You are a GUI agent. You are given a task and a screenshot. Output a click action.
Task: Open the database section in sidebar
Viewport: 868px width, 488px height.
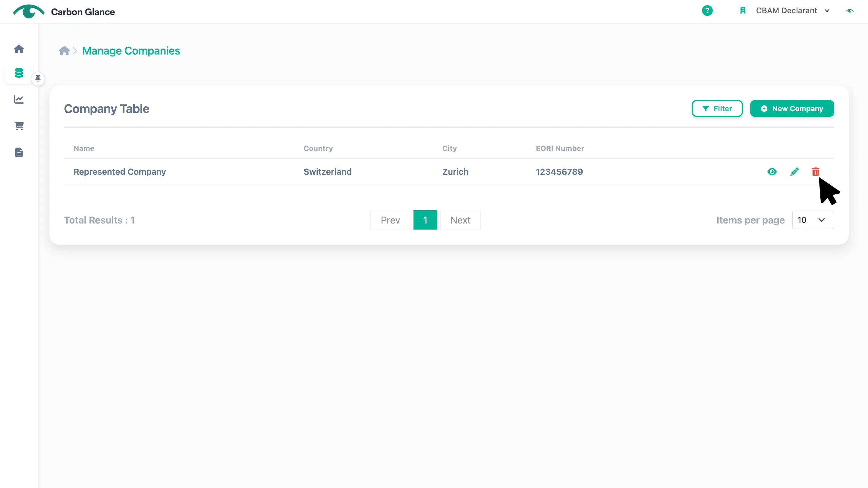(x=19, y=73)
